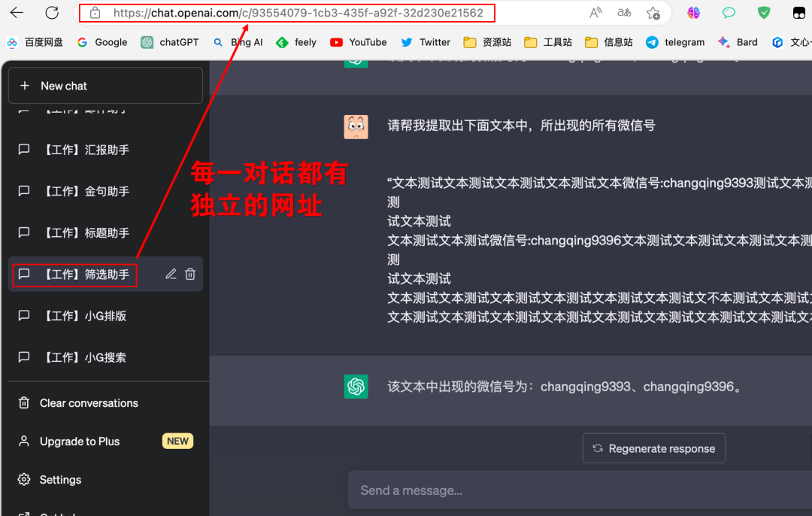Open the reader mode A icon

click(595, 12)
